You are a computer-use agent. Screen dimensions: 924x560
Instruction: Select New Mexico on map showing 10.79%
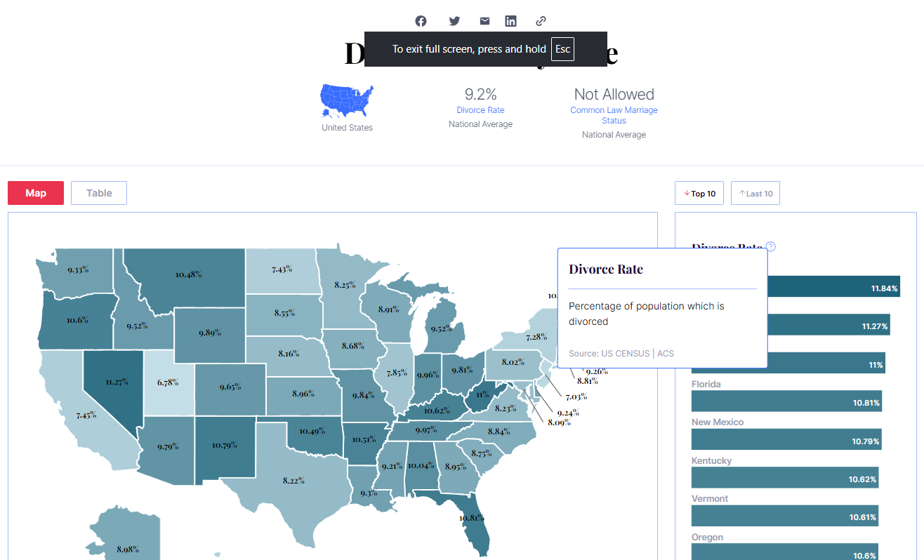(x=223, y=445)
